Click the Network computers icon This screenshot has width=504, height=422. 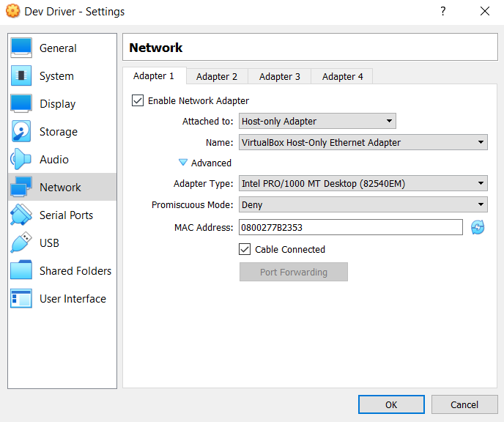coord(21,187)
